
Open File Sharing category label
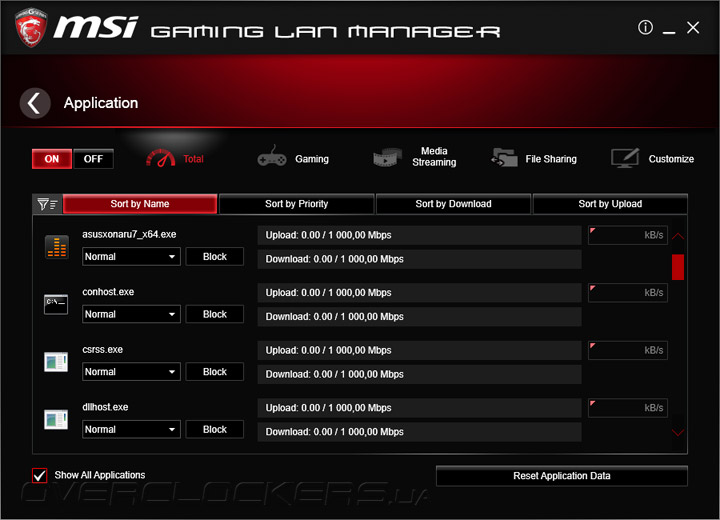[x=551, y=159]
